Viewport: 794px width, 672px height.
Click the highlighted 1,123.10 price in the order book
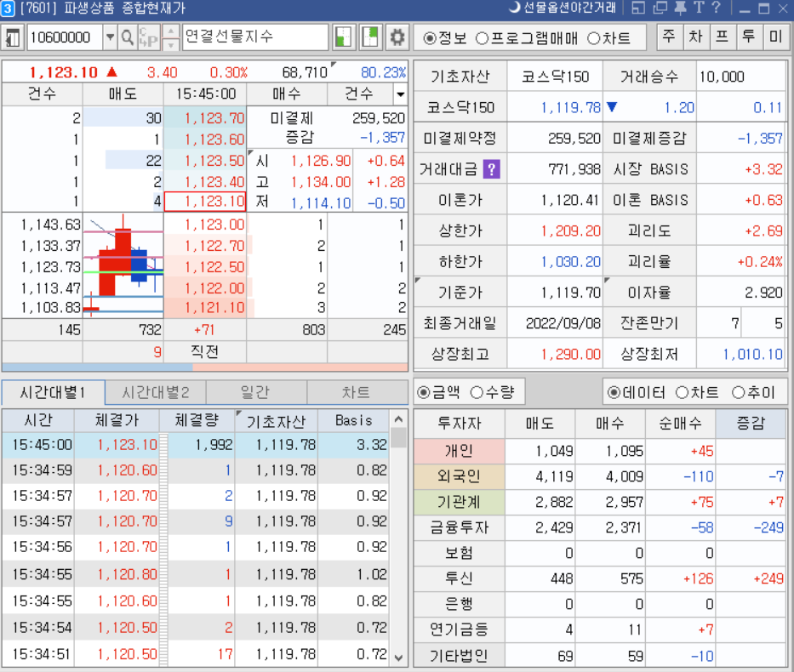[x=205, y=202]
